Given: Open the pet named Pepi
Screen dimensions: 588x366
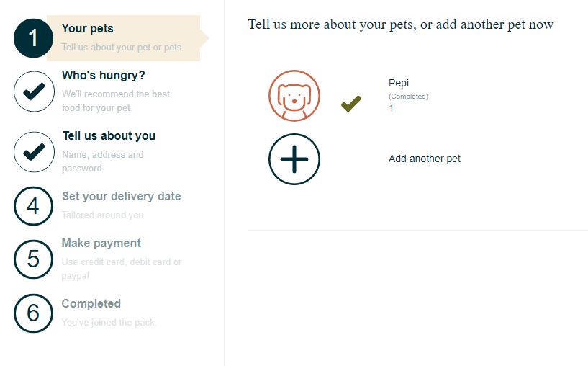Looking at the screenshot, I should [399, 83].
